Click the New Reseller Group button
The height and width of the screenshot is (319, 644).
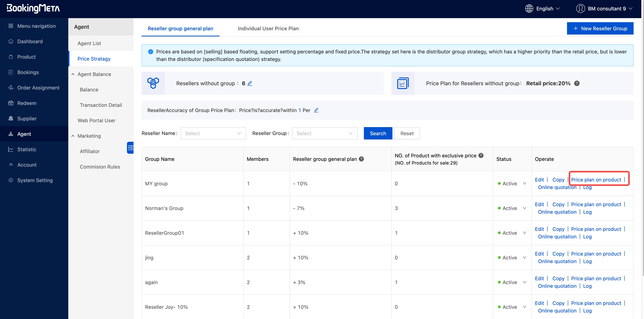[x=600, y=29]
